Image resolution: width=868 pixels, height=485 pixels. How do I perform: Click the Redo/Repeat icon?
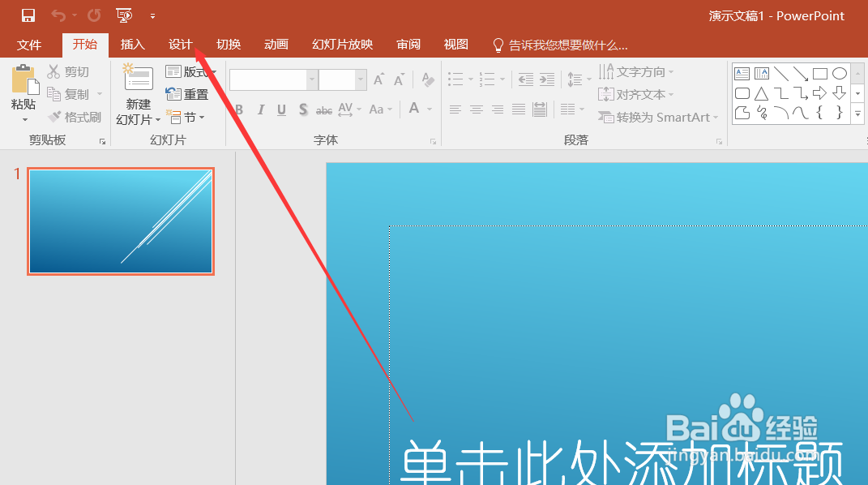click(x=94, y=15)
